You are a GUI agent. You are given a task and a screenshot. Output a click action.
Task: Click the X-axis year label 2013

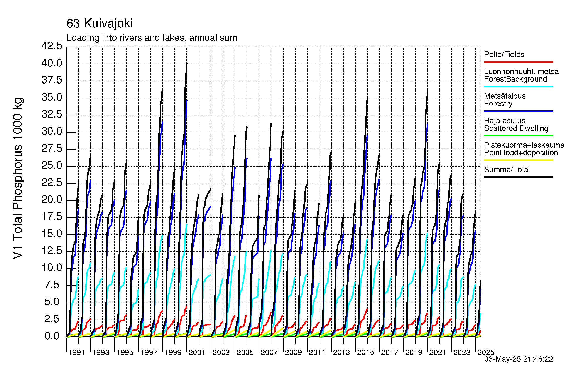click(x=341, y=352)
